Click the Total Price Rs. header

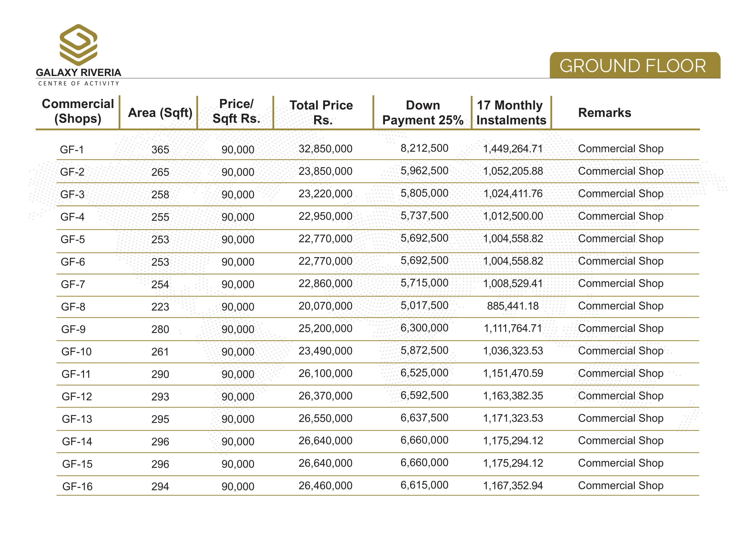[x=321, y=113]
